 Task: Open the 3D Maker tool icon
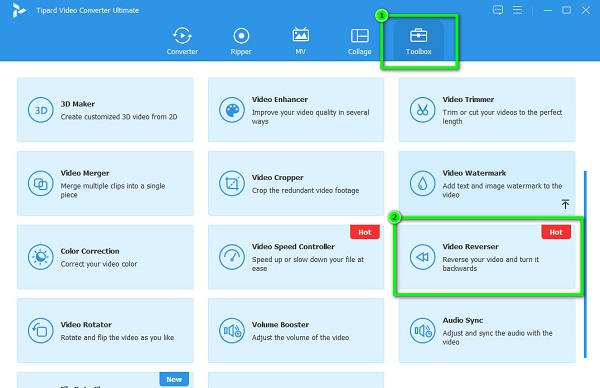(x=41, y=110)
